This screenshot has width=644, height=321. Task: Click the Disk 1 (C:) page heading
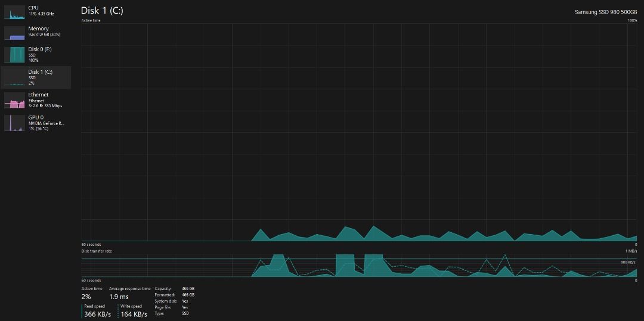[102, 11]
